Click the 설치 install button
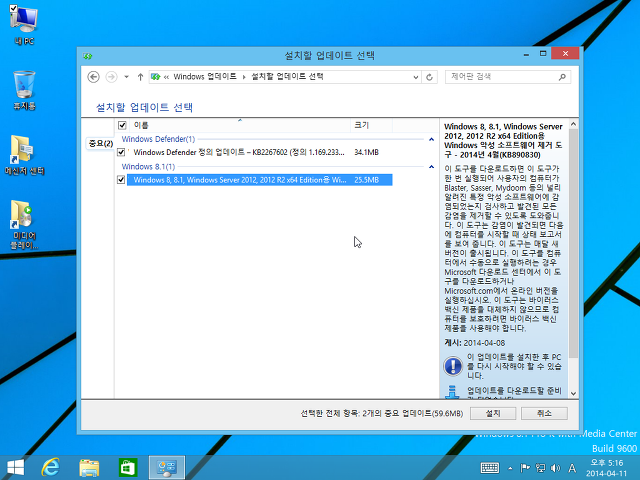Screen dimensions: 640x480 pyautogui.click(x=493, y=413)
